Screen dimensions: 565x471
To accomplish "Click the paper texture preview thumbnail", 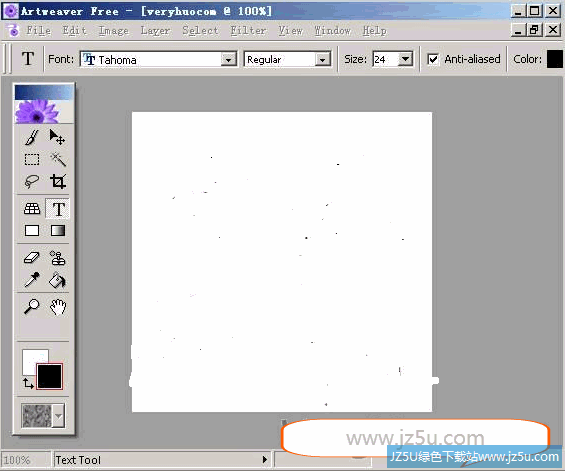I will tap(37, 416).
